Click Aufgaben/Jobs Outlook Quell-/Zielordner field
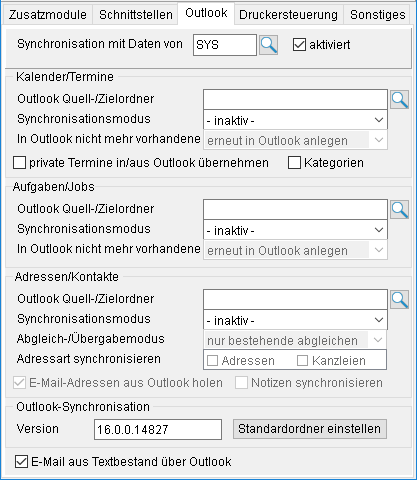The image size is (419, 480). click(x=295, y=209)
